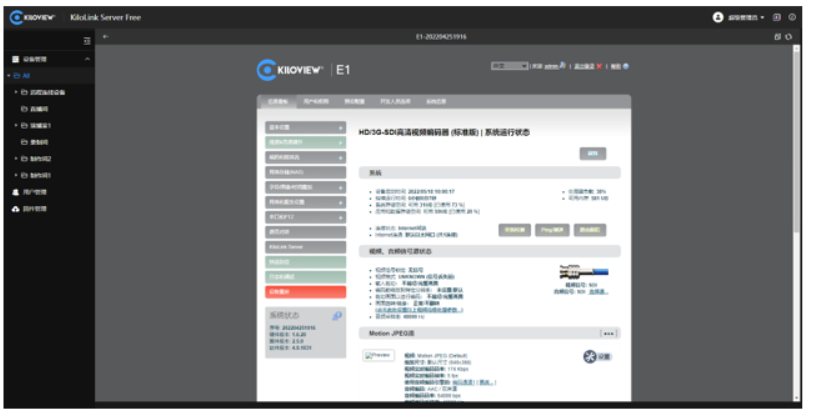Viewport: 814px width, 413px height.
Task: Click the gray refresh button above the system section
Action: click(592, 154)
